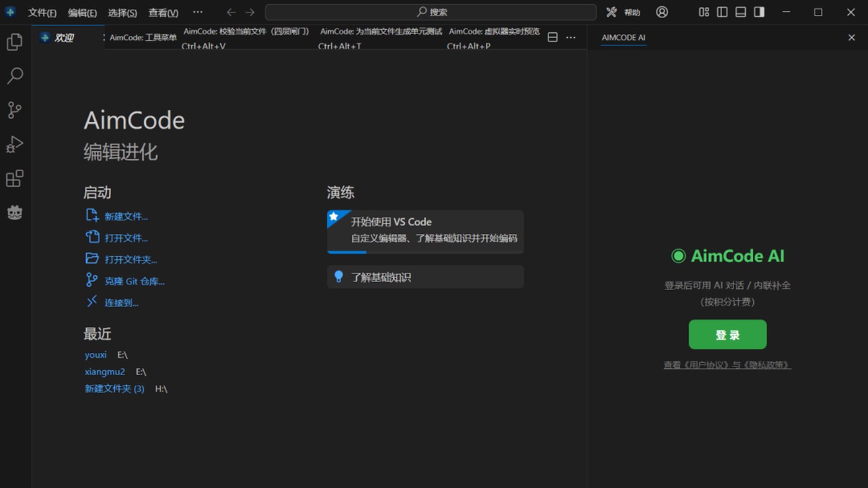Select the AIMCODE AI panel tab
868x488 pixels.
tap(624, 37)
